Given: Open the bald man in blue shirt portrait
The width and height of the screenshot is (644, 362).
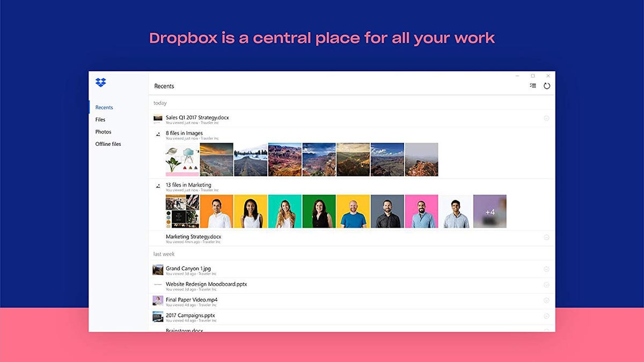Looking at the screenshot, I should pyautogui.click(x=353, y=211).
